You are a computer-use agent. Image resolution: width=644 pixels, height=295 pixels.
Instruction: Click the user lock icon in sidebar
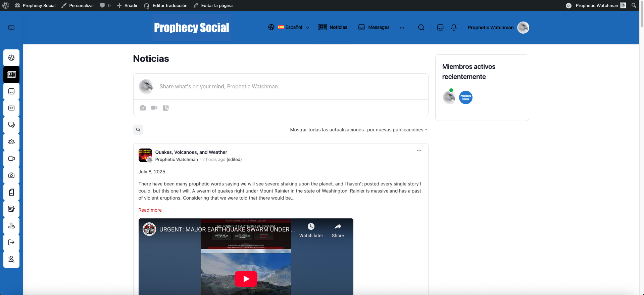click(x=11, y=226)
